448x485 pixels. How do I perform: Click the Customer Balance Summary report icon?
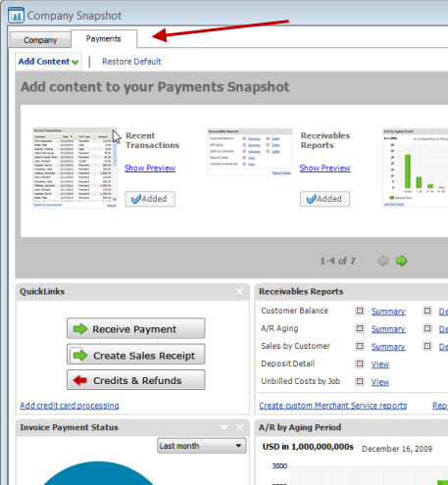coord(360,311)
